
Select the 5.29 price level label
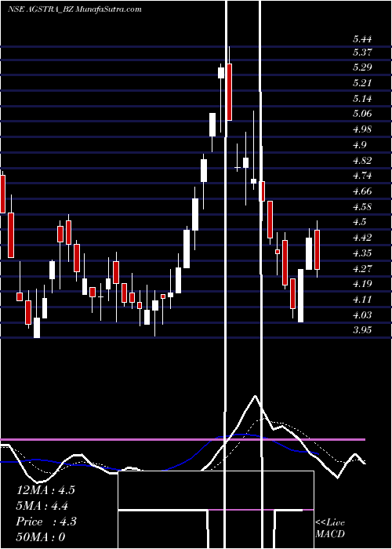[x=362, y=67]
